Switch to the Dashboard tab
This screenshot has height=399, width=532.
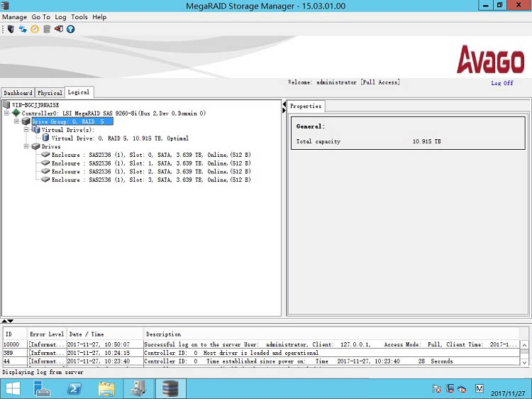[18, 93]
